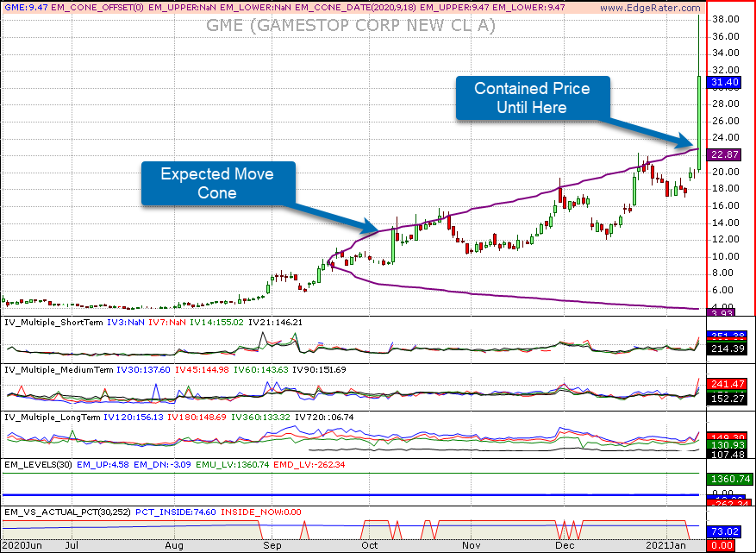The image size is (756, 553).
Task: Select the EM_CONE_OFFSET(0) indicator label
Action: [97, 8]
